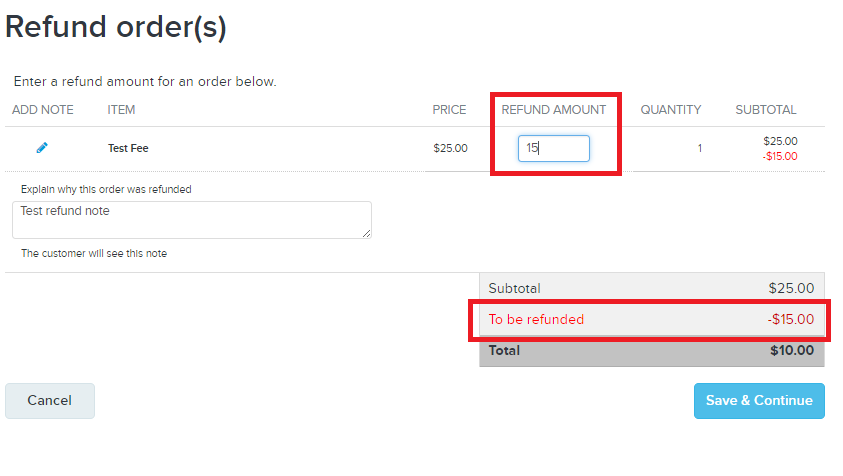Click the Total $10.00 summary row
This screenshot has width=843, height=476.
point(652,351)
